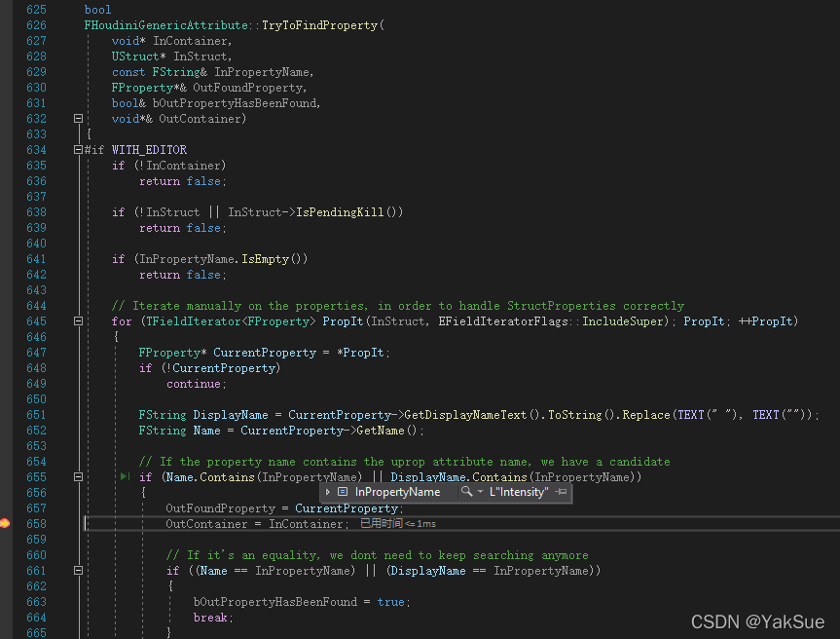Click line number 644
Screen dimensions: 840x639
(x=36, y=306)
